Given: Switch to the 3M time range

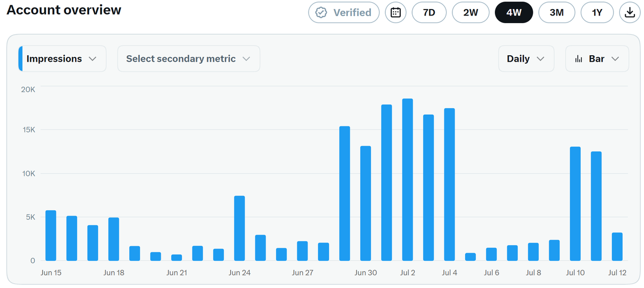Looking at the screenshot, I should (557, 12).
